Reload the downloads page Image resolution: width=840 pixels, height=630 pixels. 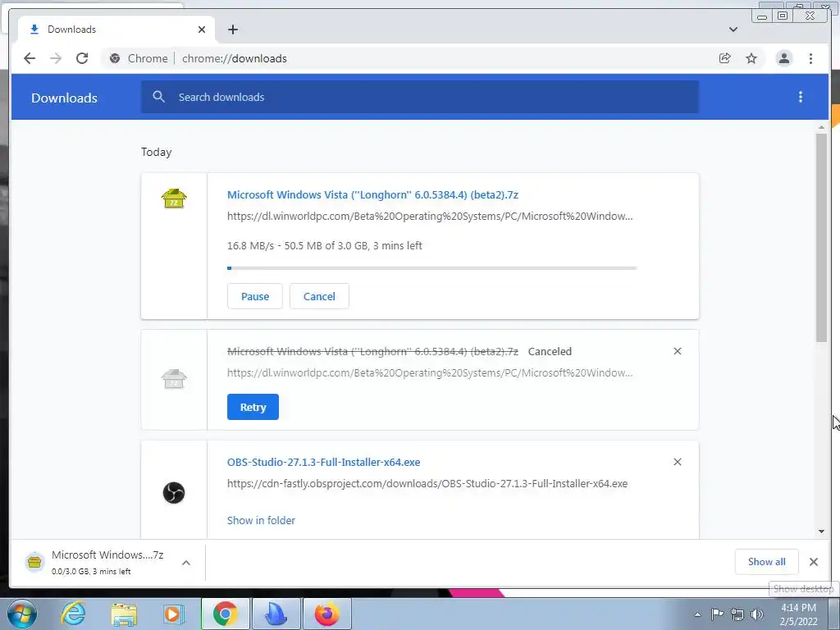point(82,58)
